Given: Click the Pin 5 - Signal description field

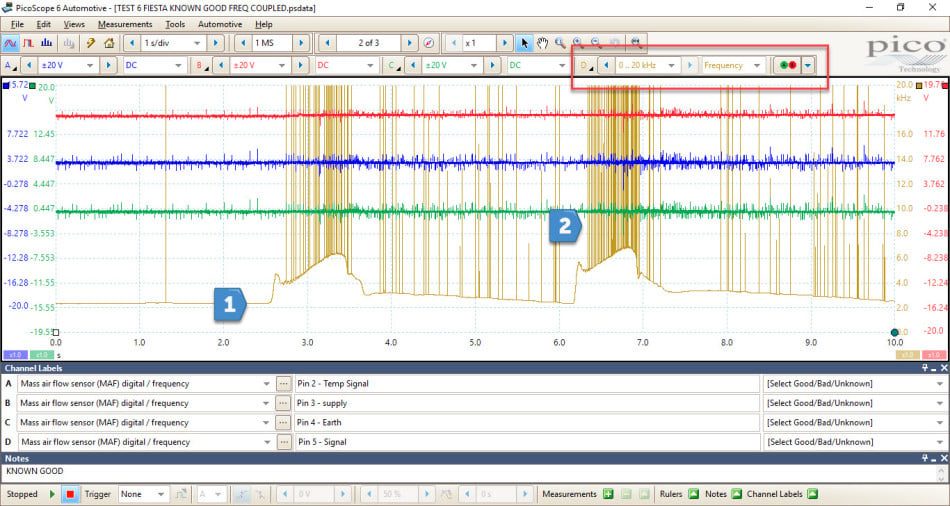Looking at the screenshot, I should pyautogui.click(x=527, y=442).
